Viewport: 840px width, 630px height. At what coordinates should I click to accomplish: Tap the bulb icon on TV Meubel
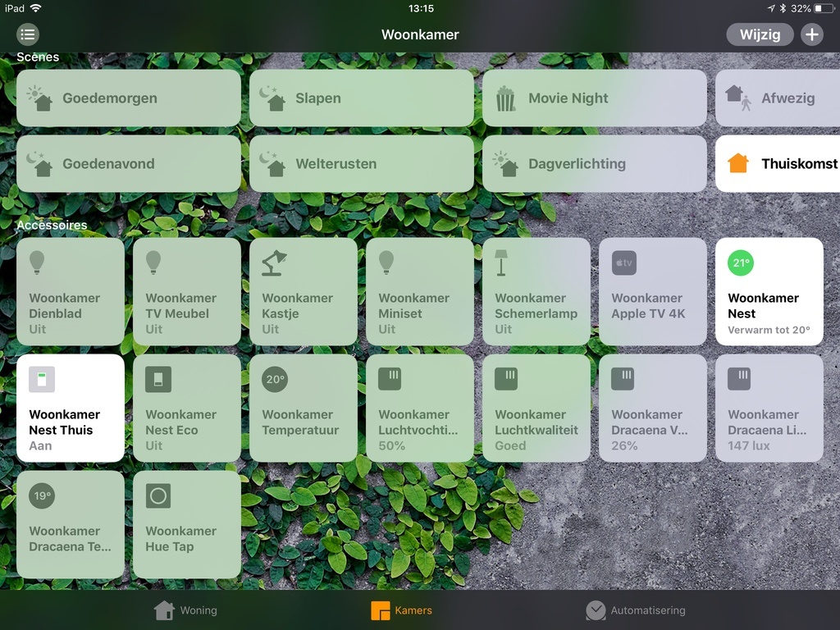(153, 262)
